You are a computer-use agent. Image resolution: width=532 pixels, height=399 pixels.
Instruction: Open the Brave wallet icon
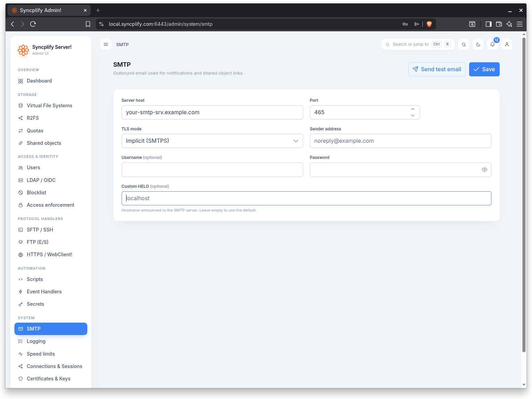(499, 24)
